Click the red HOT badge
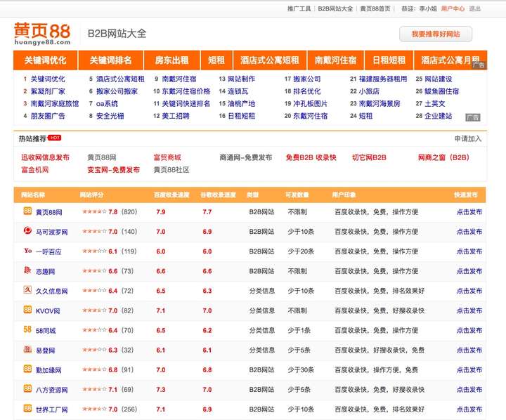506x420 pixels. pos(55,138)
